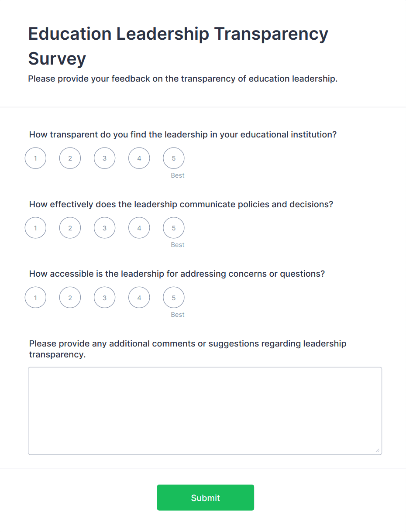This screenshot has height=532, width=406.
Task: Click the additional comments text area
Action: (x=205, y=411)
